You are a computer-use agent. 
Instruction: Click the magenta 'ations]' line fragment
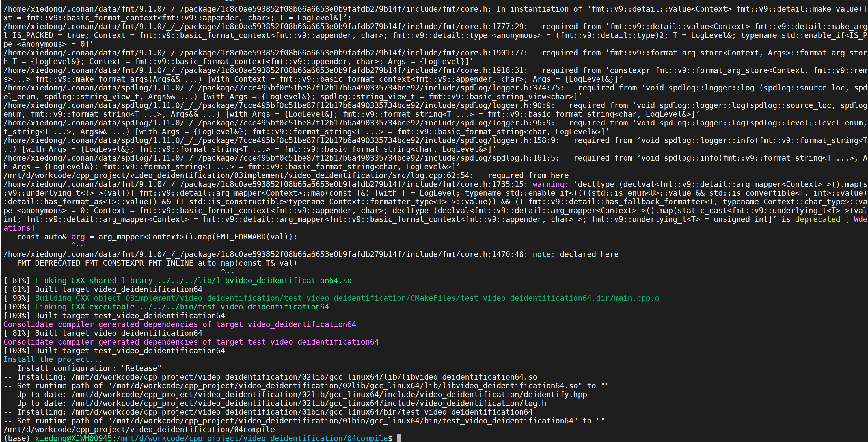tap(19, 228)
